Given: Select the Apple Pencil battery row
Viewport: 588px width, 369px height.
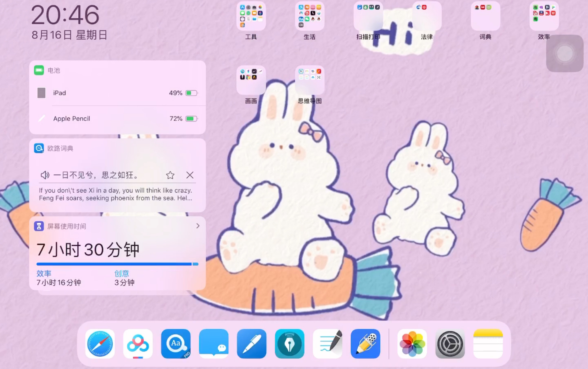Looking at the screenshot, I should [118, 119].
